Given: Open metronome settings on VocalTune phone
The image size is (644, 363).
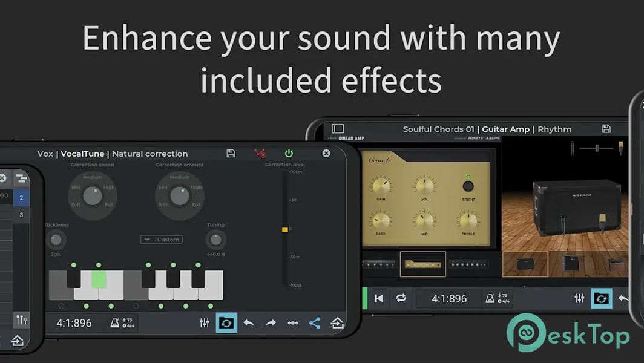Looking at the screenshot, I should click(x=122, y=323).
